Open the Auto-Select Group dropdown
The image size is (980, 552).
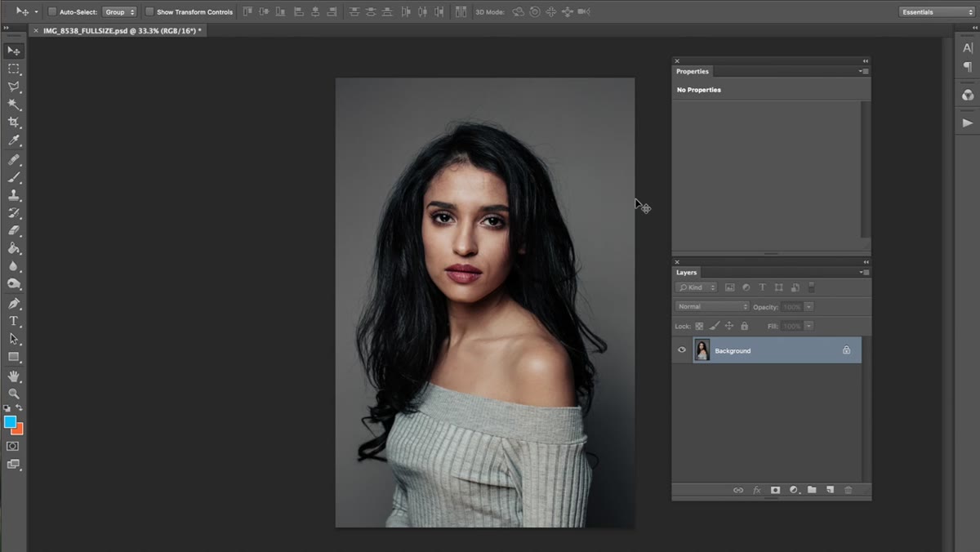pos(120,12)
